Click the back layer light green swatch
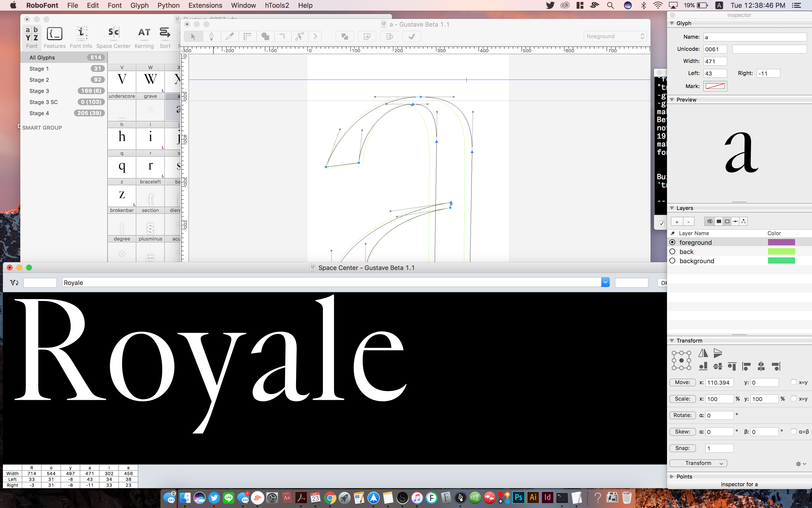The image size is (812, 508). (782, 251)
